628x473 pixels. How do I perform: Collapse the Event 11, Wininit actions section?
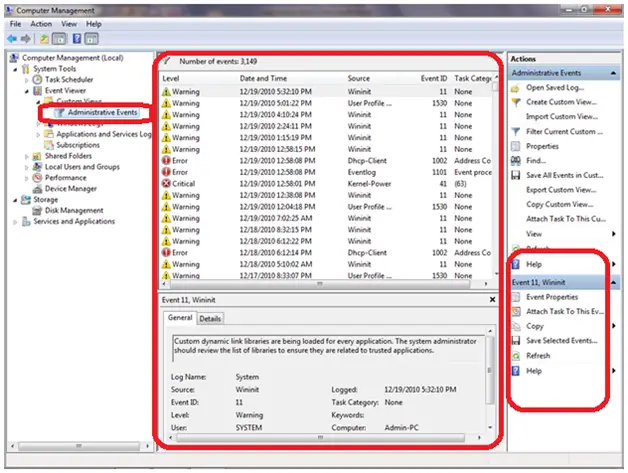point(613,282)
